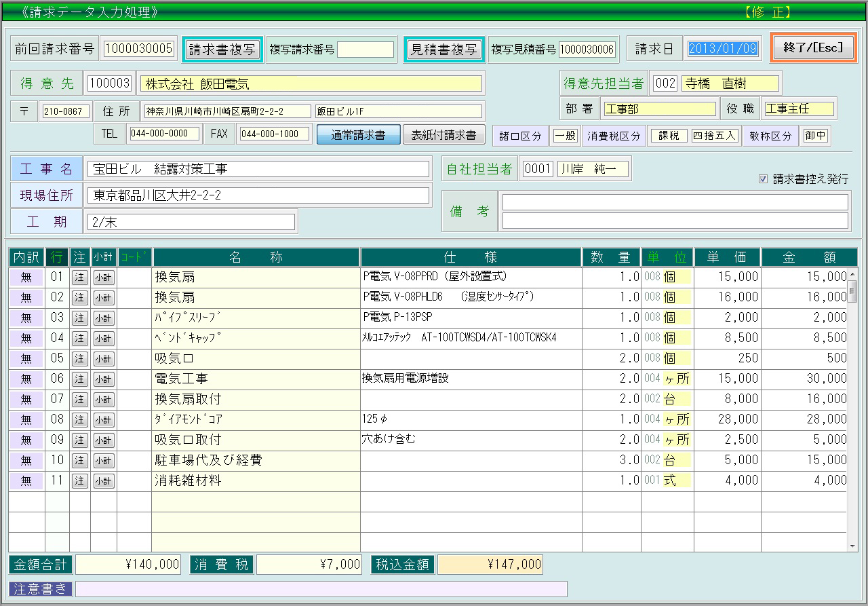Click the 消費税区分 value 課税

pyautogui.click(x=669, y=136)
